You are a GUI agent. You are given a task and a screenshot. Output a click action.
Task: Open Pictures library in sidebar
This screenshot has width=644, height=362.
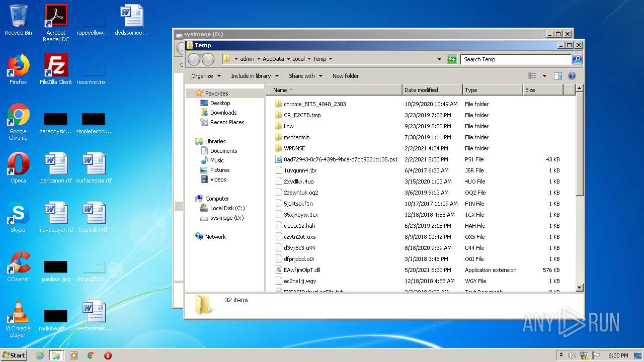tap(220, 170)
